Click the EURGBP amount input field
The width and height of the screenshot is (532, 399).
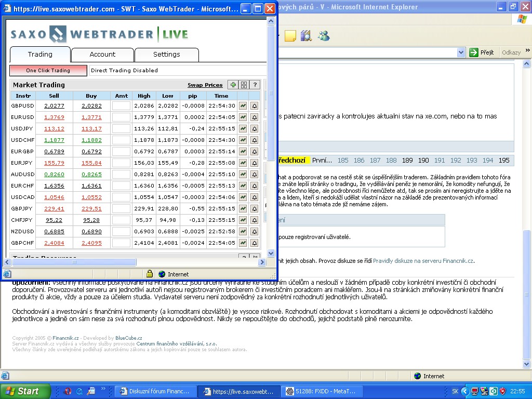point(121,152)
